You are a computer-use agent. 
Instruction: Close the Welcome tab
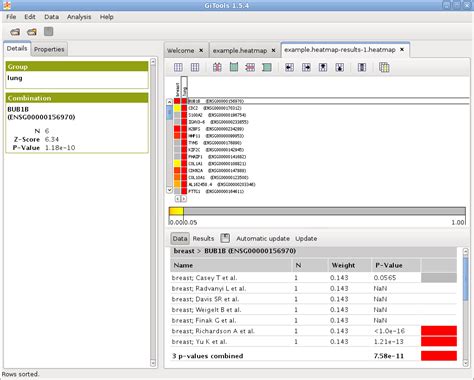click(201, 50)
